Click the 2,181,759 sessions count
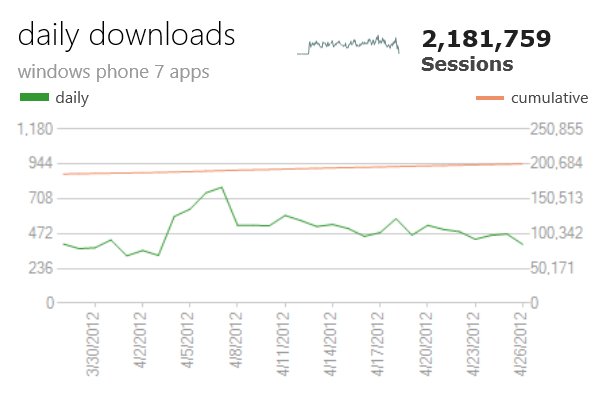This screenshot has width=604, height=401. pos(486,39)
